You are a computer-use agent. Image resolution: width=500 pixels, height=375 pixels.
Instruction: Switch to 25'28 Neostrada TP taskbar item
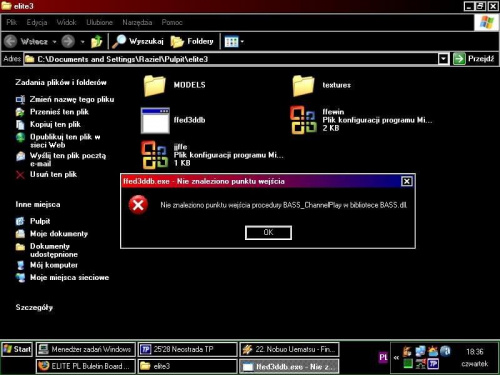click(187, 349)
